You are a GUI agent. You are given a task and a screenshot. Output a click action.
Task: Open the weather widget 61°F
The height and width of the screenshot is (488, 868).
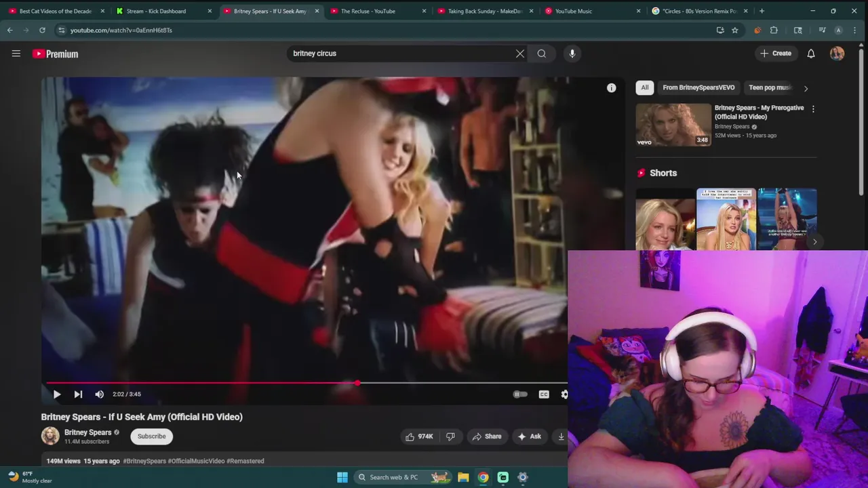31,477
